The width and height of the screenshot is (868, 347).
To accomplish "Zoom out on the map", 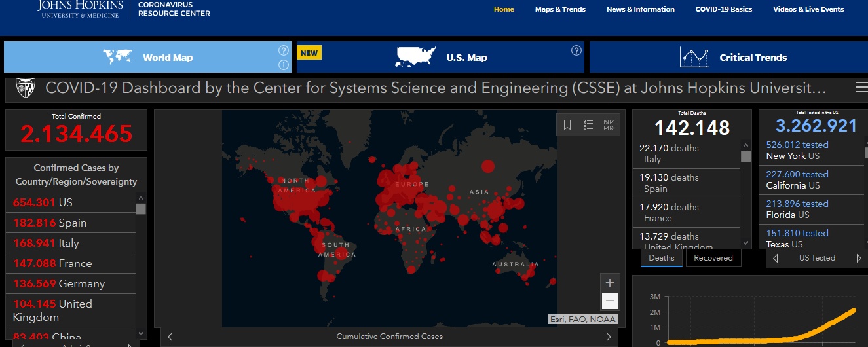I will (610, 301).
